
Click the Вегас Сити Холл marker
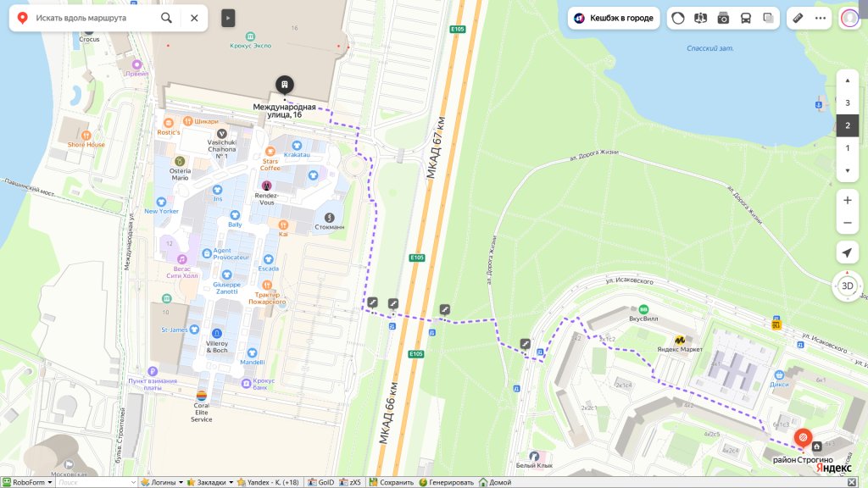coord(182,259)
